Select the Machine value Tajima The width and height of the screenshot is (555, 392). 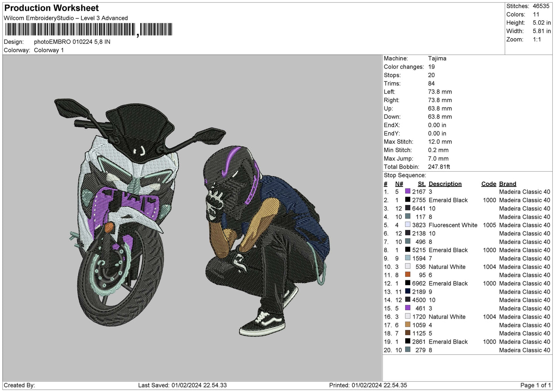click(437, 58)
